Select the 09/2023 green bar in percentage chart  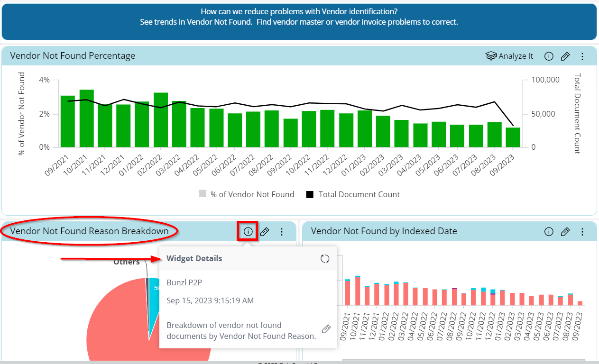click(x=513, y=137)
